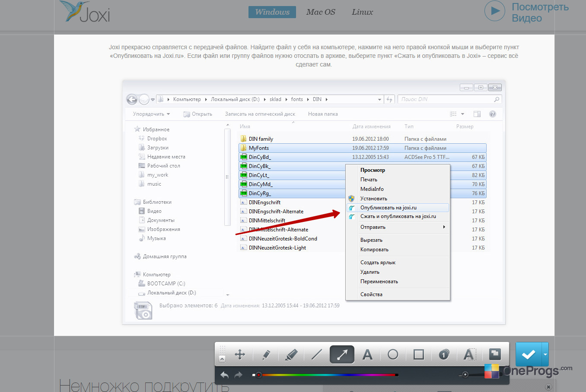
Task: Click the Explorer sidebar vertical scrollbar
Action: coord(227,177)
